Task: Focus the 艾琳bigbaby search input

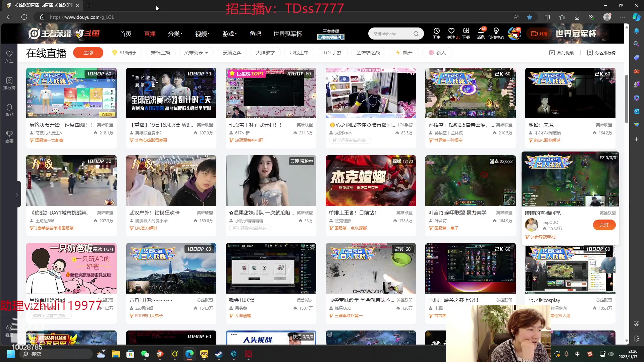Action: [391, 34]
